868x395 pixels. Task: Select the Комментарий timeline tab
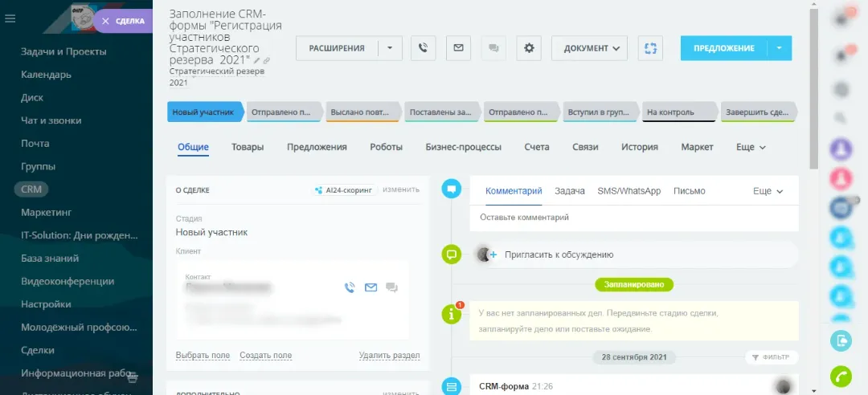(x=513, y=191)
